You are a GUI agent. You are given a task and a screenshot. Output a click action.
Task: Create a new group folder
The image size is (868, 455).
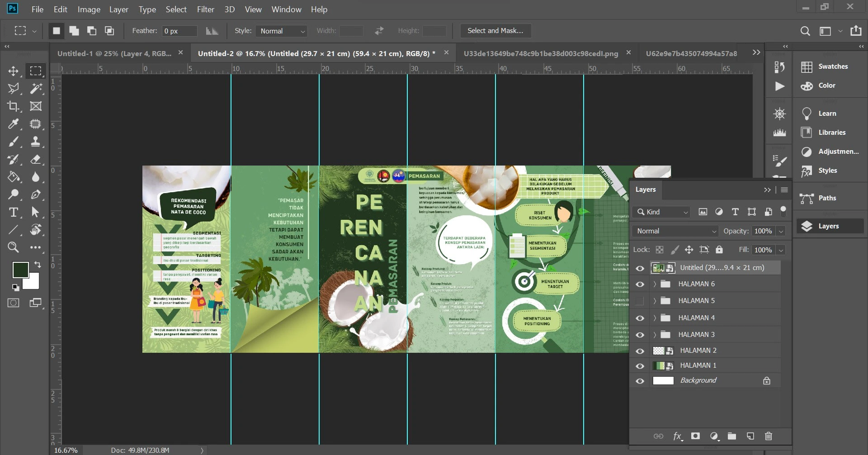click(732, 436)
